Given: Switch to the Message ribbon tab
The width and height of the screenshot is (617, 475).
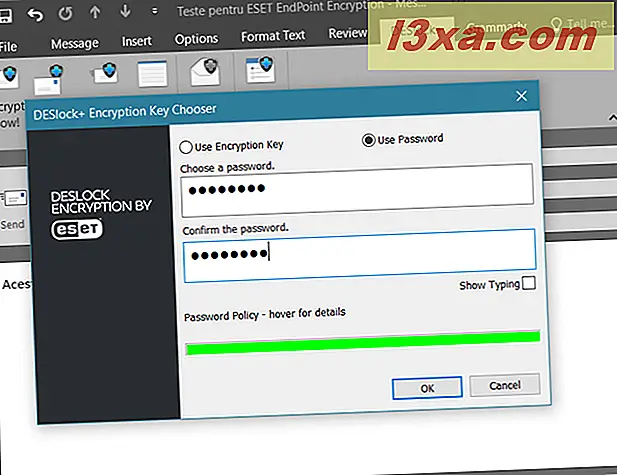Looking at the screenshot, I should (x=74, y=43).
